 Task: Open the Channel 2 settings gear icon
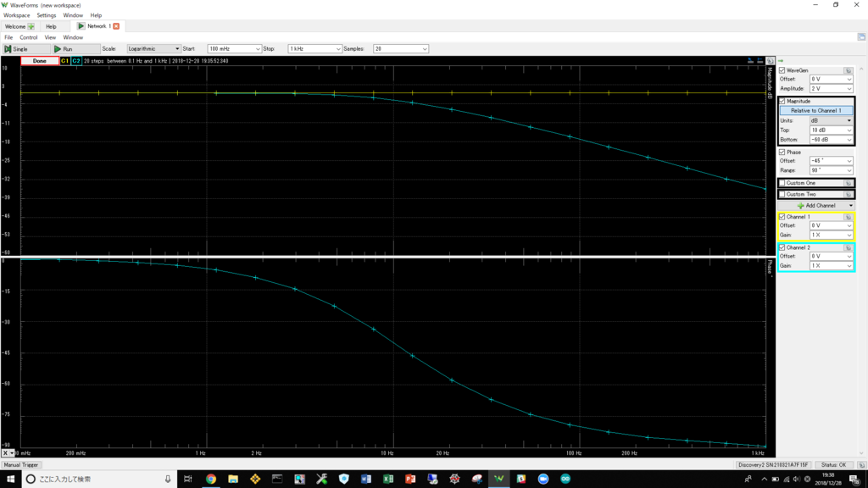pyautogui.click(x=848, y=248)
